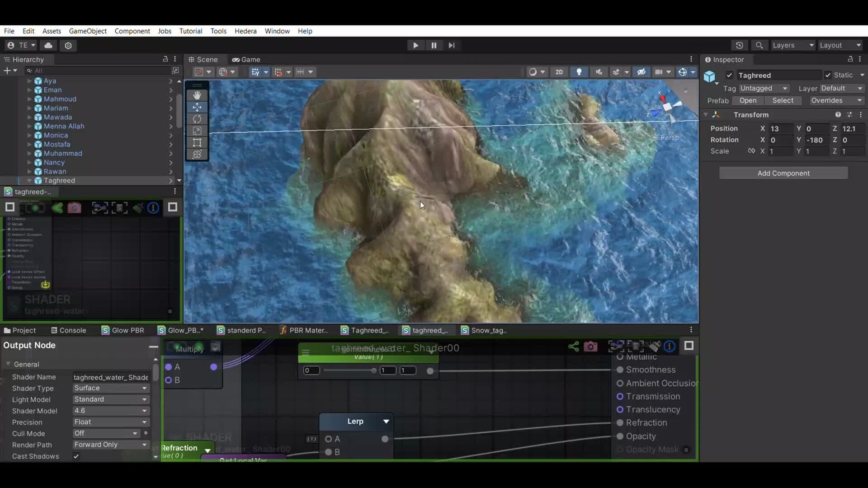Maximize bottom shader canvas square icon

coord(689,346)
